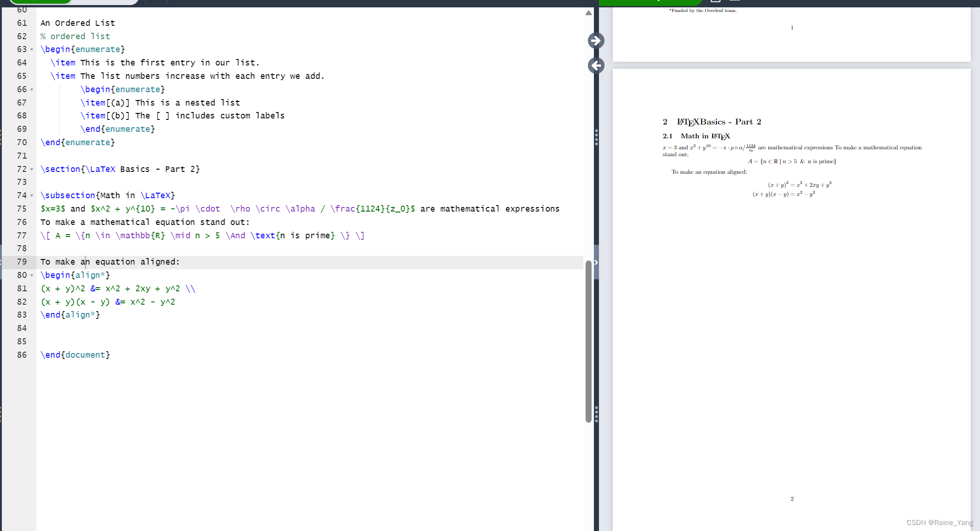Click 'To make an equation aligned:' in PDF preview
The width and height of the screenshot is (980, 531).
pos(709,172)
